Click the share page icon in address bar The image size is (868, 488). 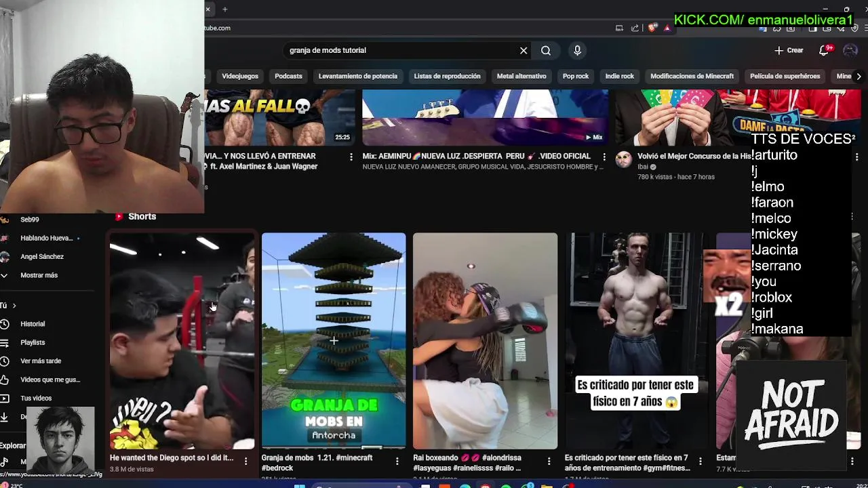(x=635, y=28)
